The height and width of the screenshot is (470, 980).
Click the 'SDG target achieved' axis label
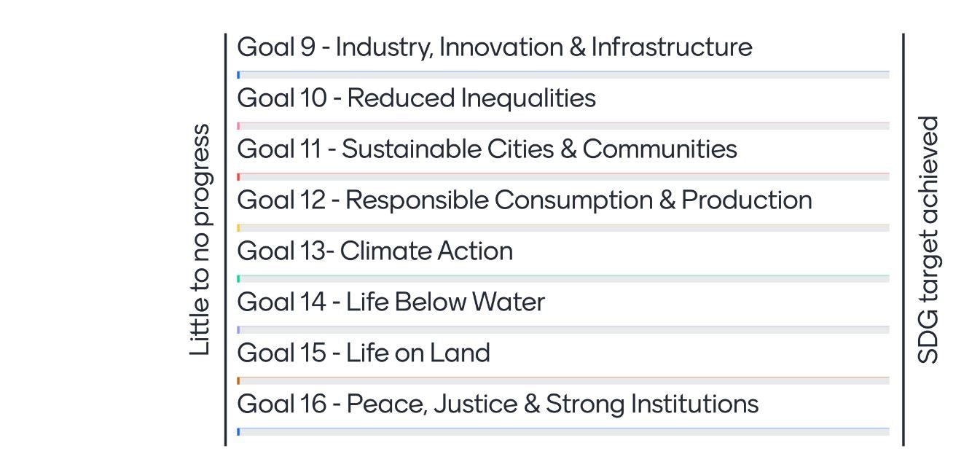coord(928,240)
